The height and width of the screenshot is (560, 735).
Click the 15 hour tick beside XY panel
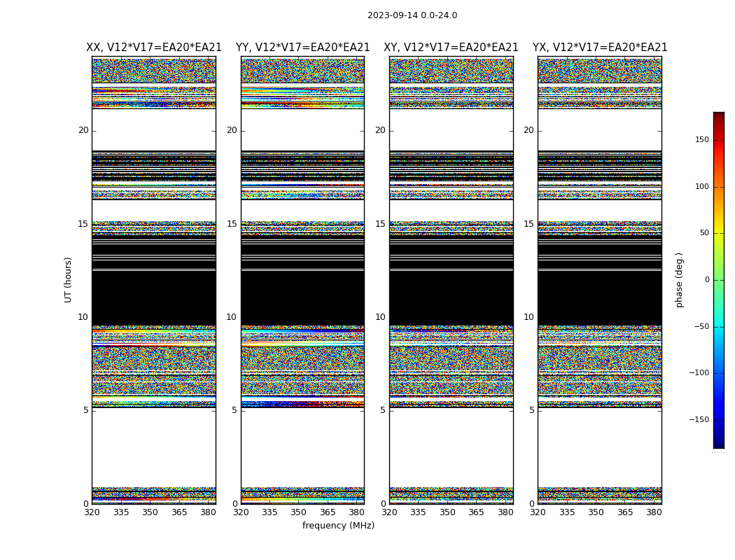[x=381, y=224]
